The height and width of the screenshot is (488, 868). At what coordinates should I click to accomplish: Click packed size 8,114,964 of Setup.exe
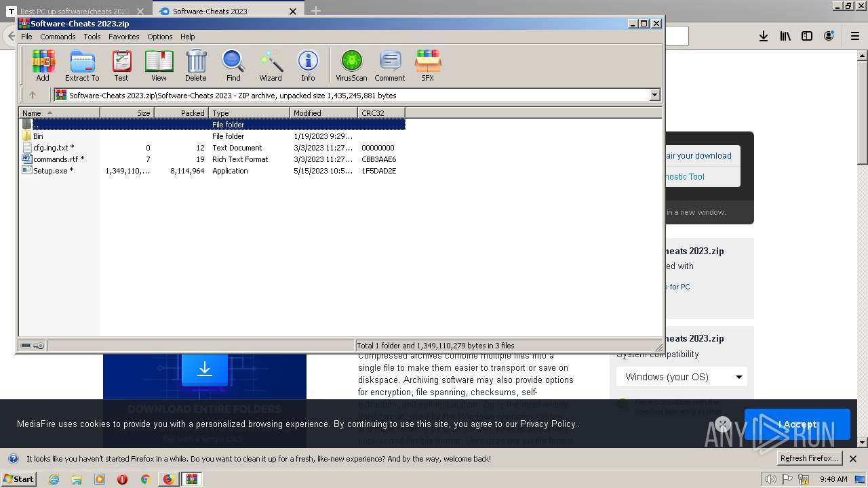188,171
